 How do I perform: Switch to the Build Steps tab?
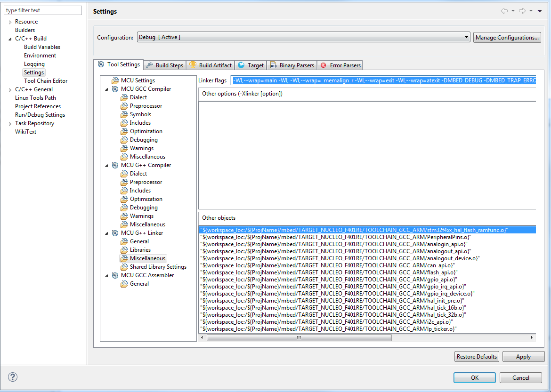164,65
